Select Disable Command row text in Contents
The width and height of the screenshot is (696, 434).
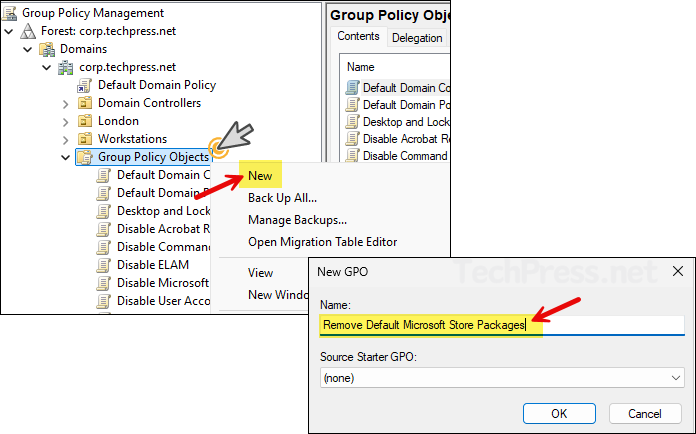point(405,156)
